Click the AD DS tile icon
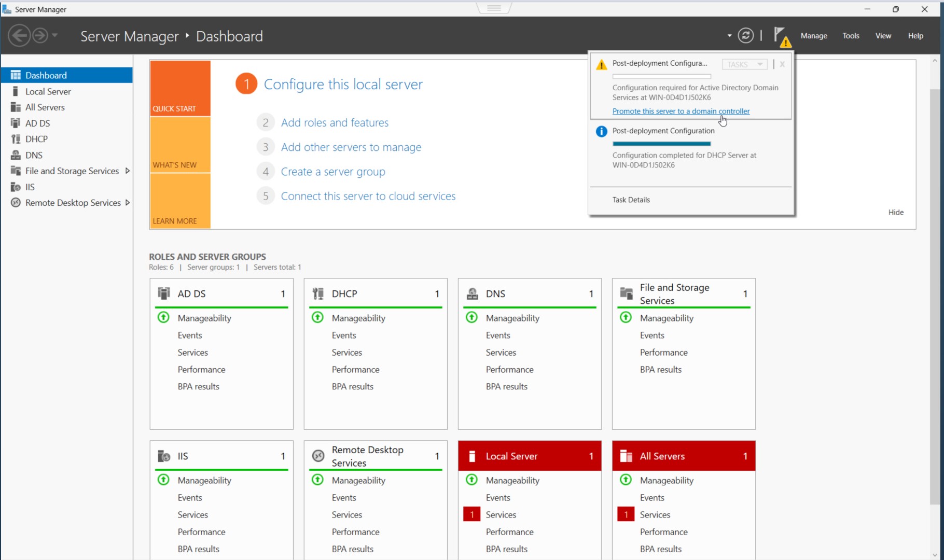 164,293
